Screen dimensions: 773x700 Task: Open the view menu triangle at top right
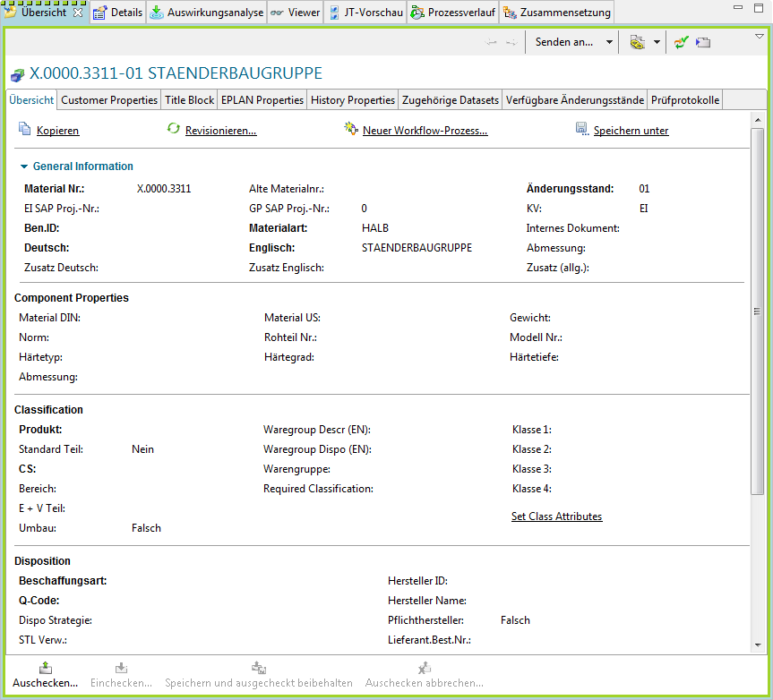tap(760, 37)
